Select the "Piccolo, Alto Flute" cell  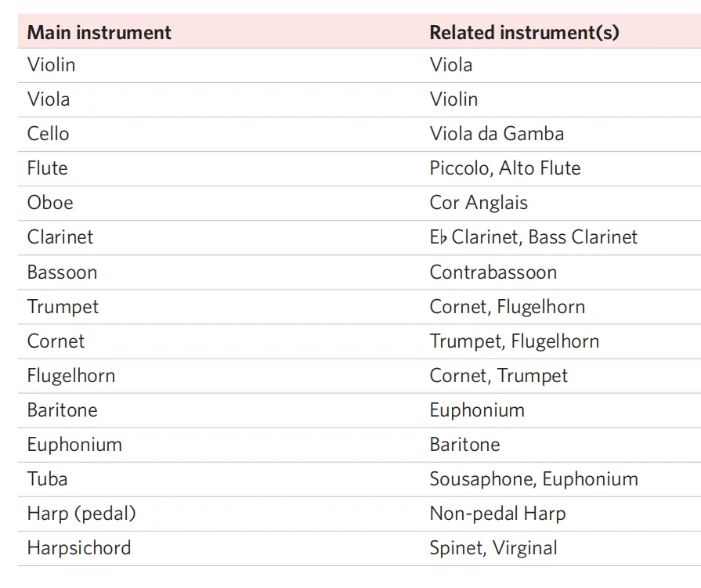[x=505, y=168]
